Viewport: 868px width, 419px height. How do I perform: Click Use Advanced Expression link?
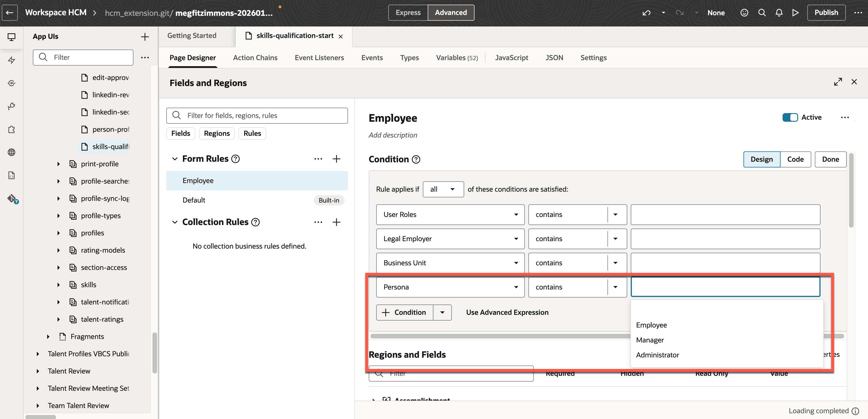(x=507, y=312)
